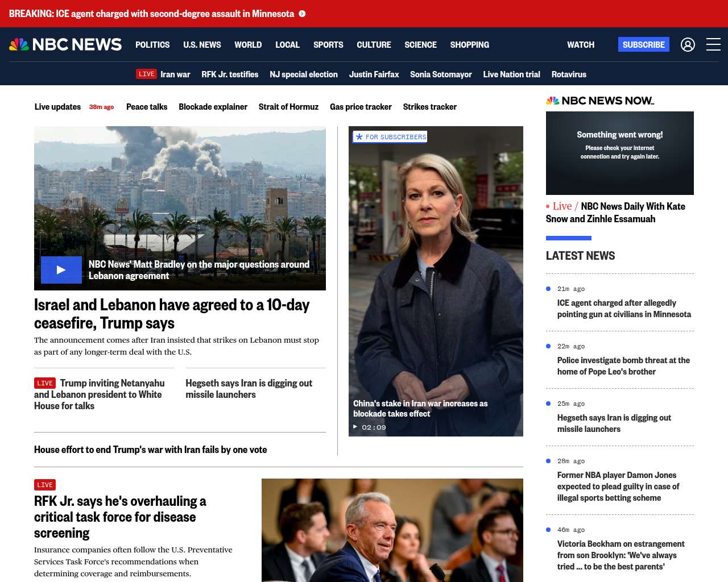Click the NBC News Now logo
The width and height of the screenshot is (728, 582).
pos(600,101)
